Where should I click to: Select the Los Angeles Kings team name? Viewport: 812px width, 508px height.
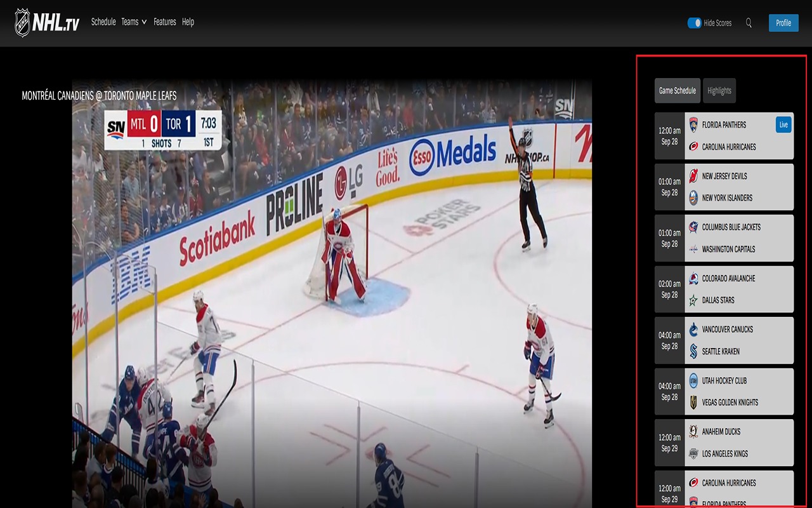(x=725, y=453)
